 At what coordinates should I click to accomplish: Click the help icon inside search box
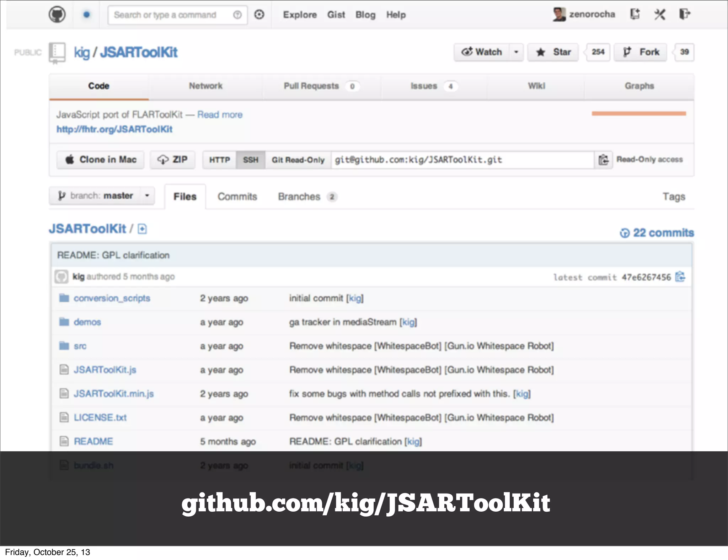click(x=237, y=15)
